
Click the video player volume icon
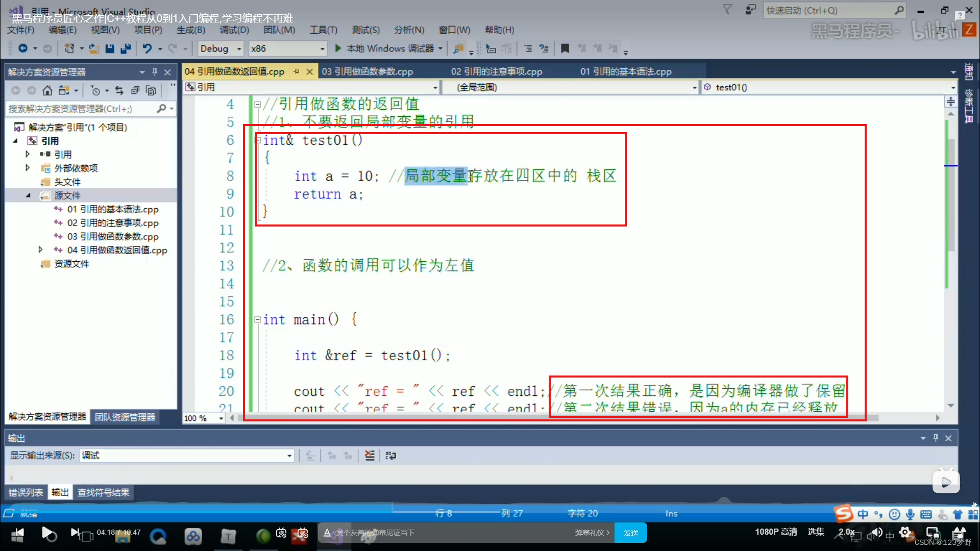(x=877, y=532)
